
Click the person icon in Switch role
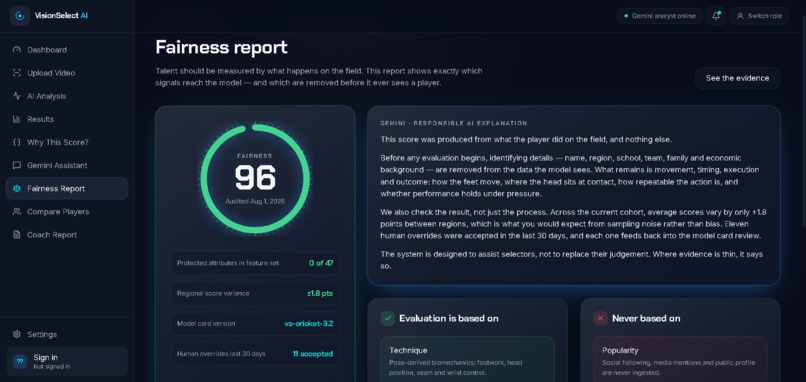740,16
